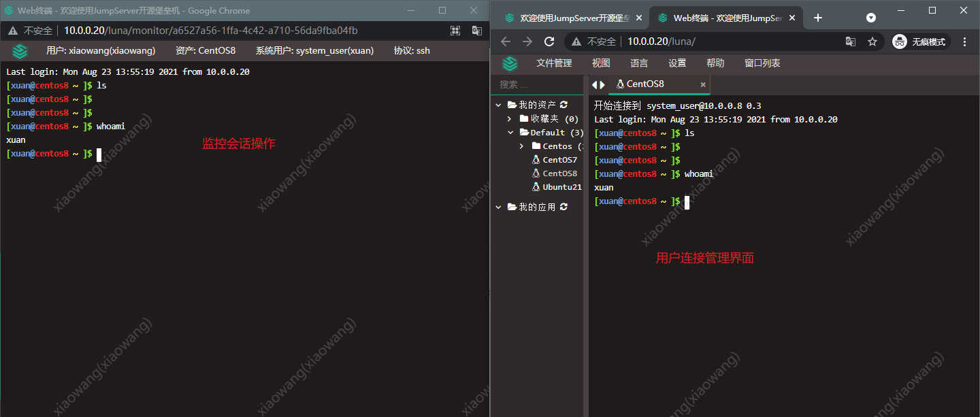
Task: Click the monitor window URL field
Action: coord(211,31)
